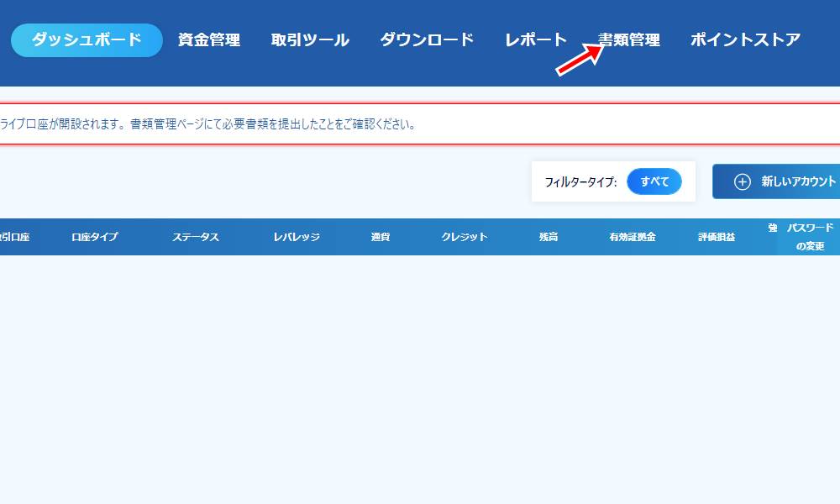Click the 有効証拠金 column header
Image resolution: width=840 pixels, height=504 pixels.
click(632, 236)
